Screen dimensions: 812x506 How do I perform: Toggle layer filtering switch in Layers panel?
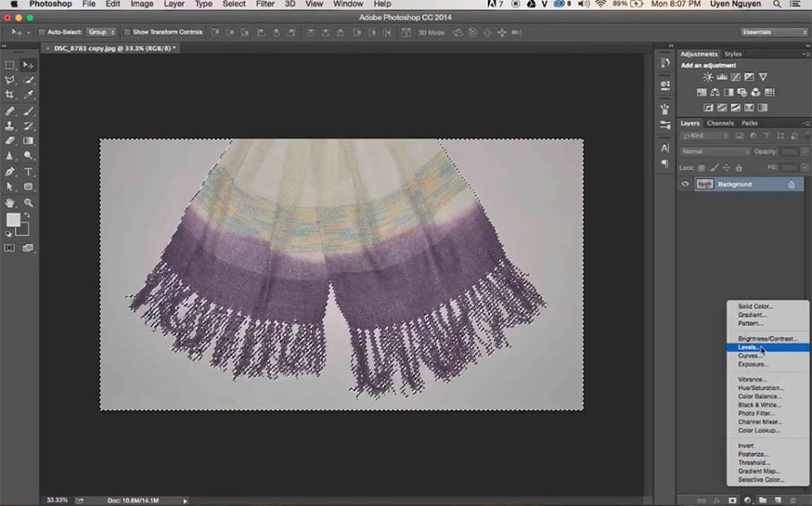tap(806, 136)
